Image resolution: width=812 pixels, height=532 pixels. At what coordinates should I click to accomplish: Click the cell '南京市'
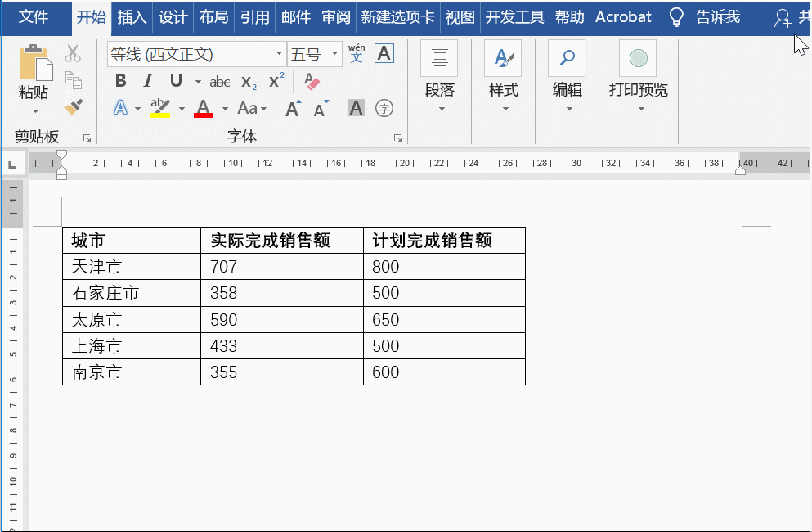pyautogui.click(x=132, y=372)
